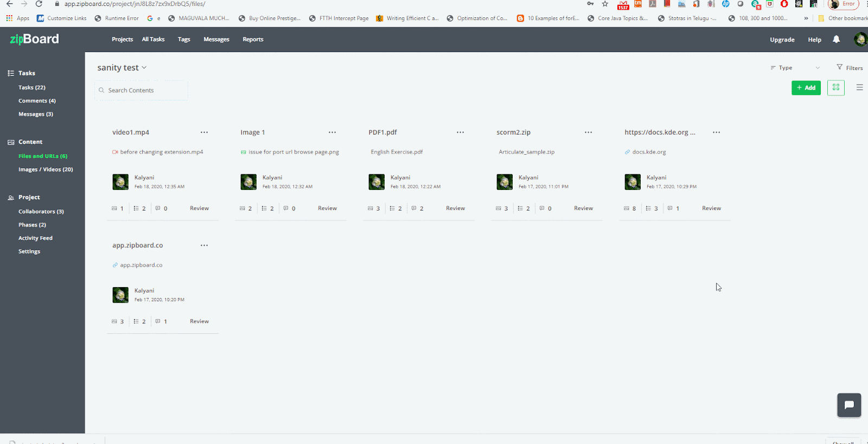
Task: Open the docs.kde.org link
Action: point(649,152)
